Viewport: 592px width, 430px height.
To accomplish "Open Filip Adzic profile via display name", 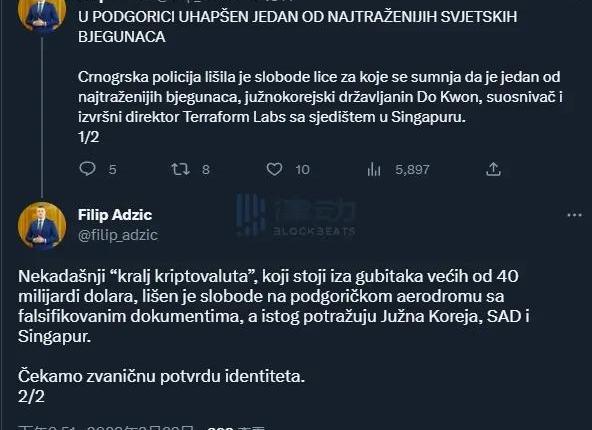I will [115, 215].
